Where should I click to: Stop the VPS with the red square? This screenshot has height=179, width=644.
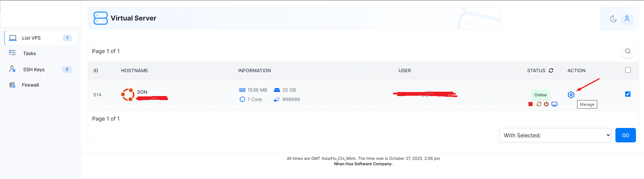pos(530,104)
